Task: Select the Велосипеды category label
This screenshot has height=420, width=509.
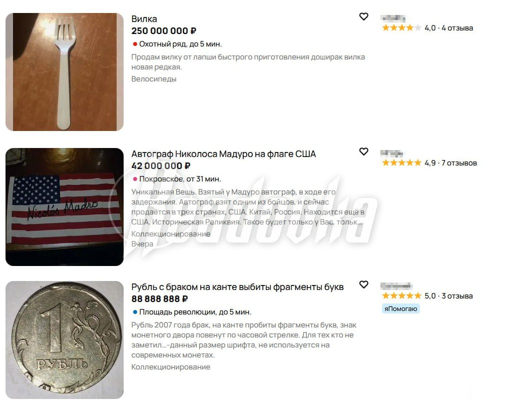Action: [x=154, y=79]
